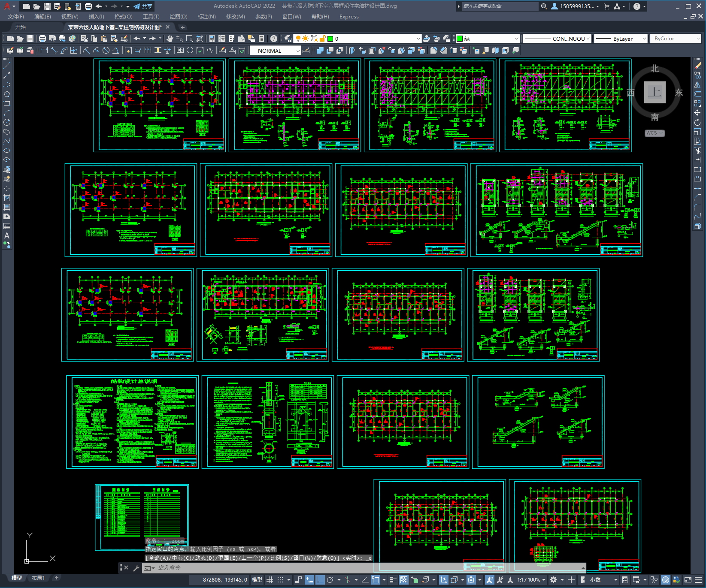706x588 pixels.
Task: Select the Revision Cloud tool
Action: click(7, 132)
